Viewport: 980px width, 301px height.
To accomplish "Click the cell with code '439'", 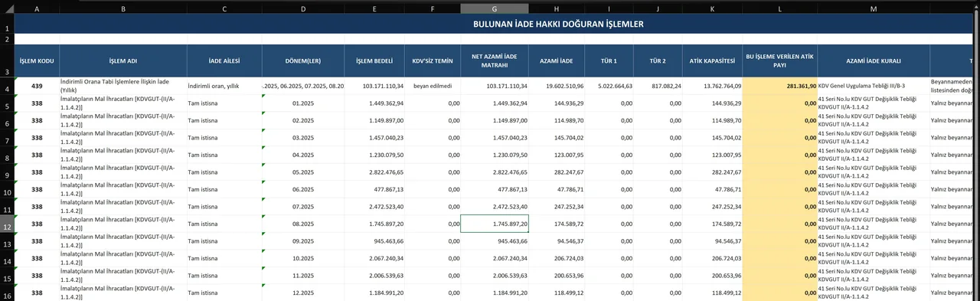I will 37,86.
